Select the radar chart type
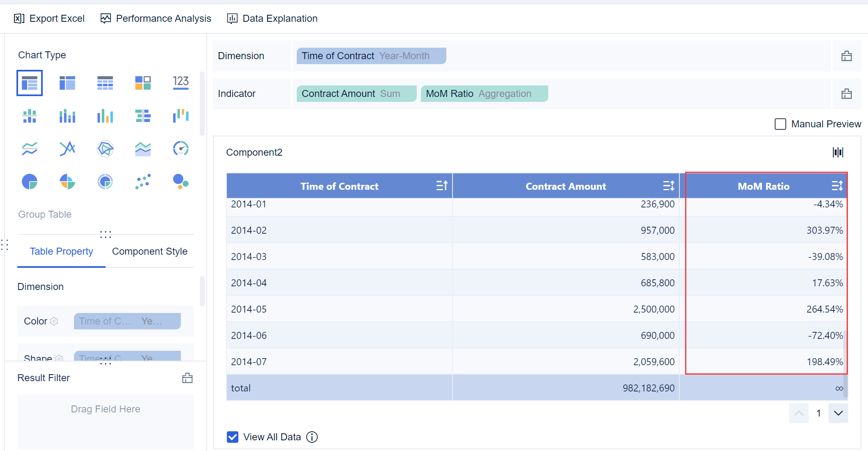Image resolution: width=868 pixels, height=451 pixels. [x=105, y=149]
